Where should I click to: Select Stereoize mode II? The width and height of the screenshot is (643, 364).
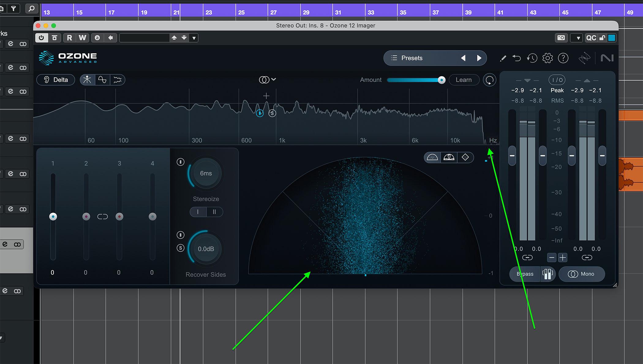(214, 212)
